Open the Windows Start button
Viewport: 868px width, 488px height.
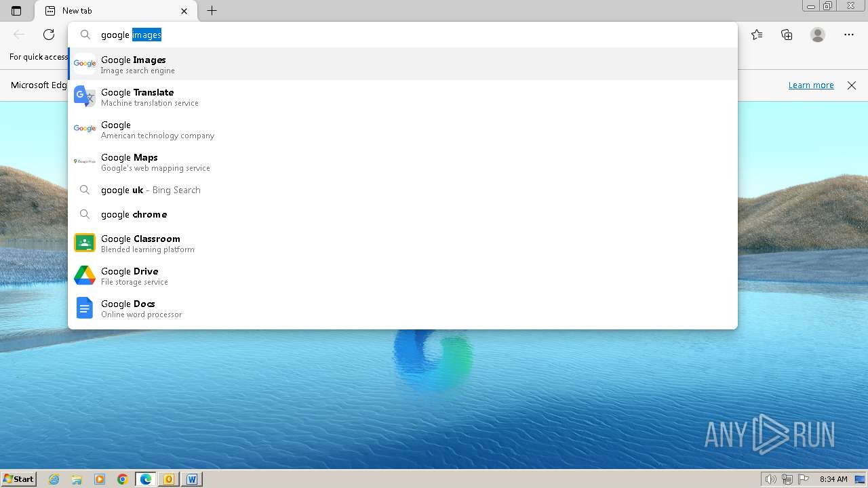pyautogui.click(x=18, y=479)
